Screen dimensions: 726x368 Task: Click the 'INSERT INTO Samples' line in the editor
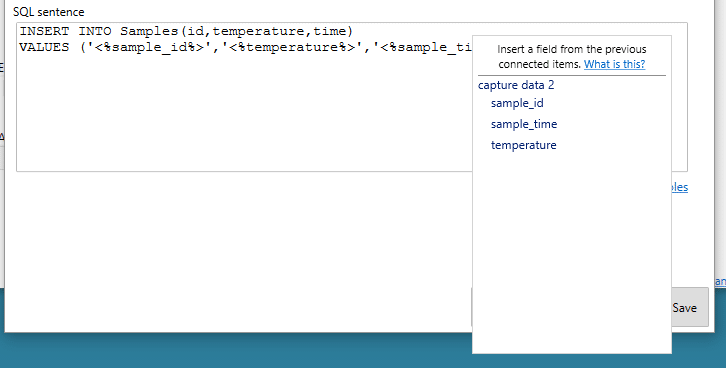[186, 31]
